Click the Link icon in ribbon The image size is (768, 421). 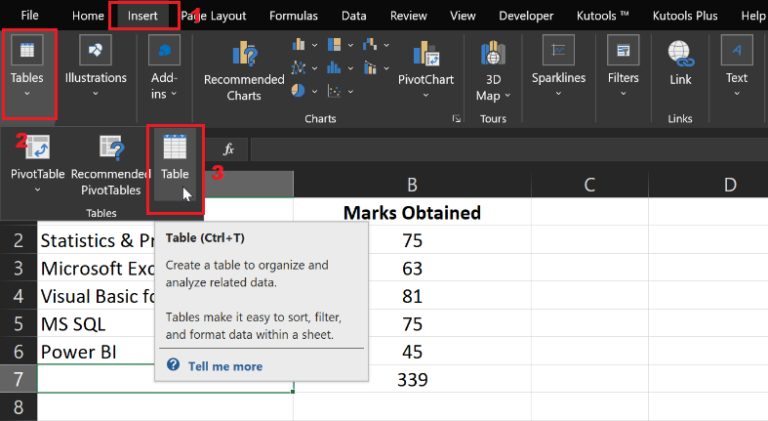(x=680, y=62)
